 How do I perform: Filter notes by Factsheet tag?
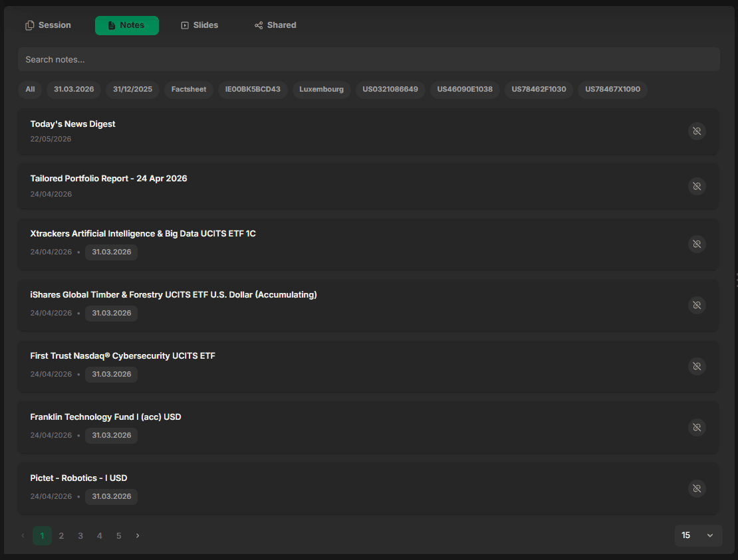pyautogui.click(x=189, y=89)
